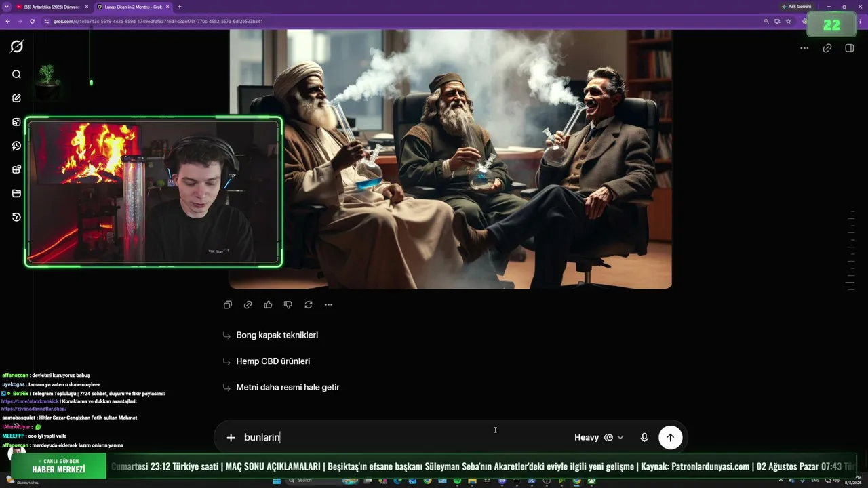Attach a file with the plus button
868x488 pixels.
[x=231, y=437]
